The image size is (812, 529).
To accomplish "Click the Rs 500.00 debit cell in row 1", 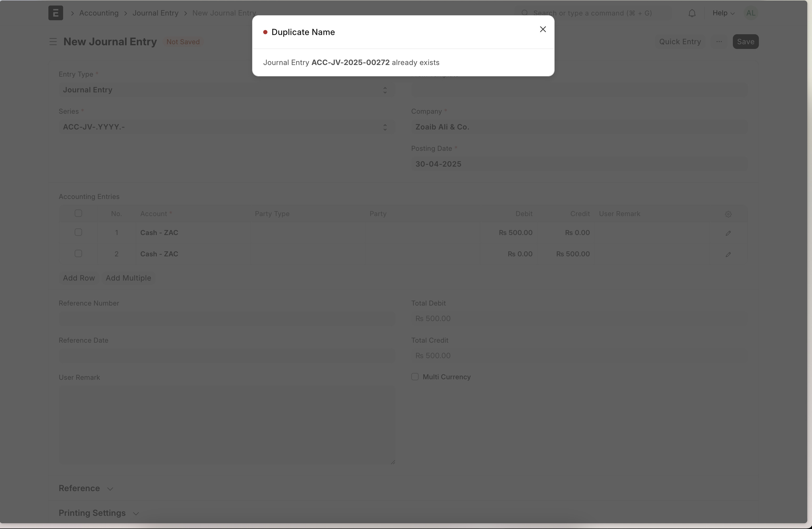I will (508, 233).
